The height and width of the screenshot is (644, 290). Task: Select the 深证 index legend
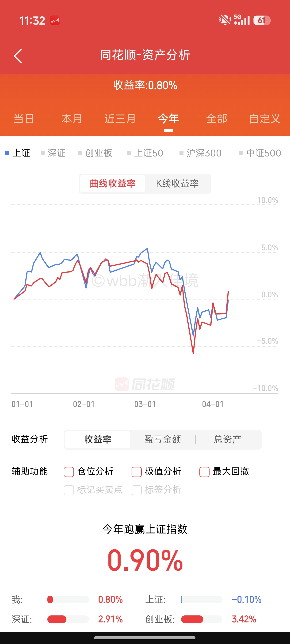point(53,153)
